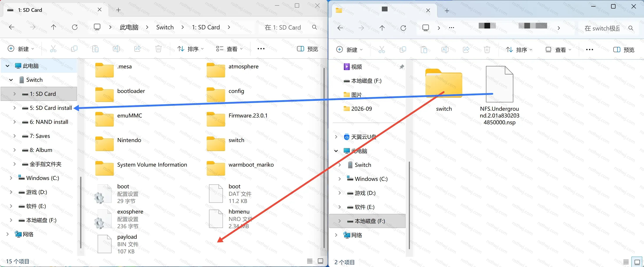The width and height of the screenshot is (644, 267).
Task: Refresh the right Explorer window
Action: click(x=403, y=28)
